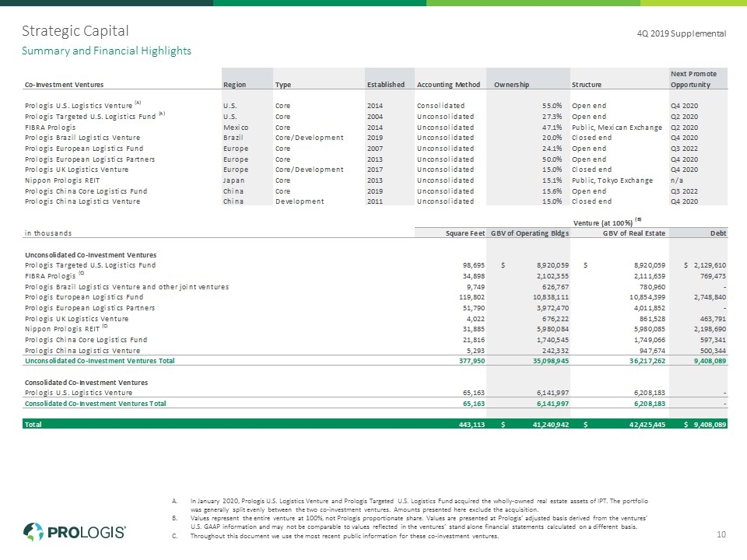
Task: Select the Public, Mexican Exchange structure cell
Action: point(617,128)
